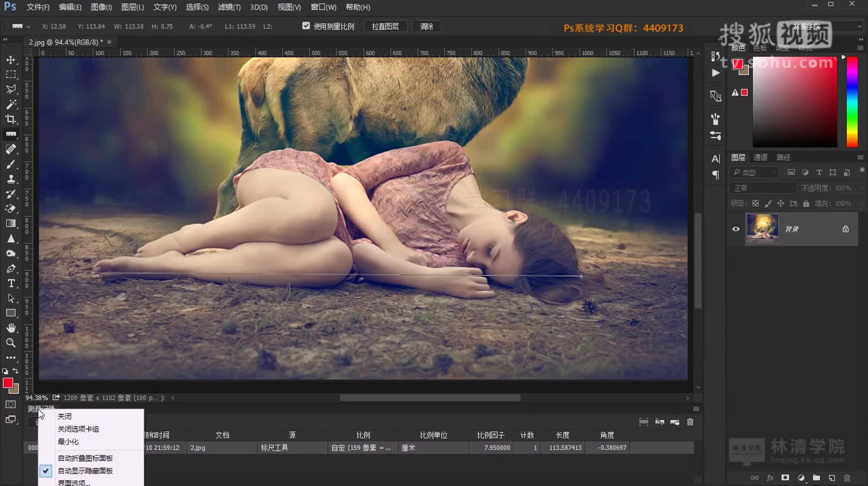Click the 拉直图层 button
This screenshot has height=486, width=868.
tap(385, 26)
